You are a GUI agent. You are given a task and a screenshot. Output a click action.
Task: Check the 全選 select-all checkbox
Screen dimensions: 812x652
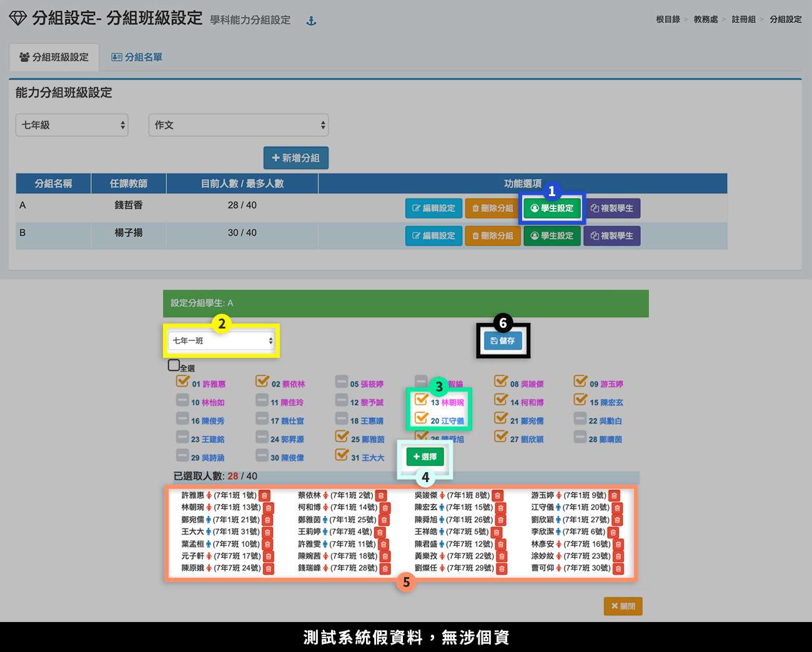point(174,365)
